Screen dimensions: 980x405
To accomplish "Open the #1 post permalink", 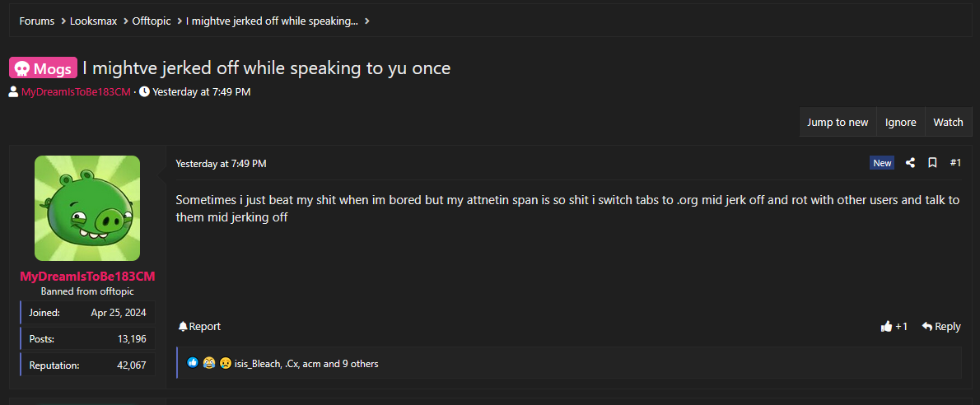I will click(x=955, y=163).
